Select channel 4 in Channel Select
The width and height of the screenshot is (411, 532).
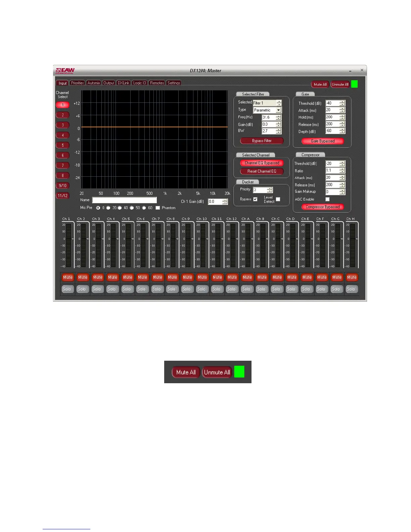[x=63, y=135]
